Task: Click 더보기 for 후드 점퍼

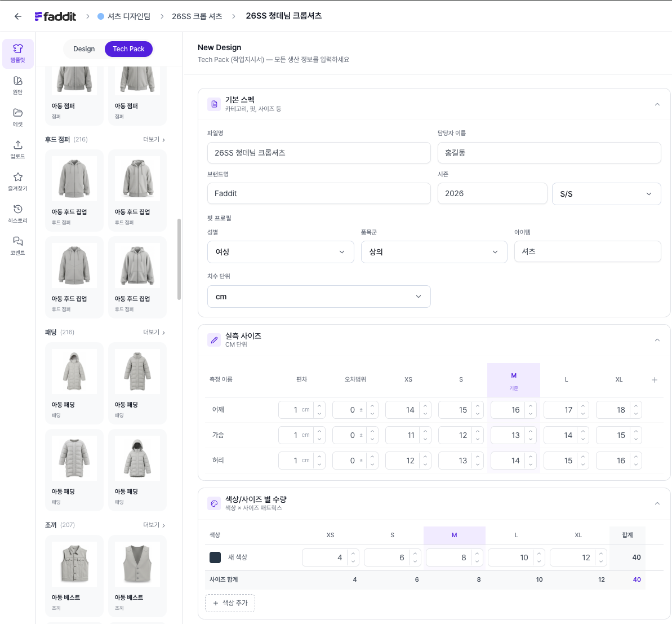Action: [154, 139]
